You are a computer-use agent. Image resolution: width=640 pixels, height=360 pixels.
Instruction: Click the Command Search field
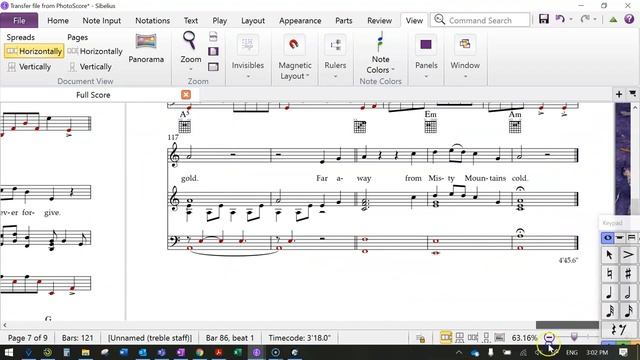pos(480,20)
